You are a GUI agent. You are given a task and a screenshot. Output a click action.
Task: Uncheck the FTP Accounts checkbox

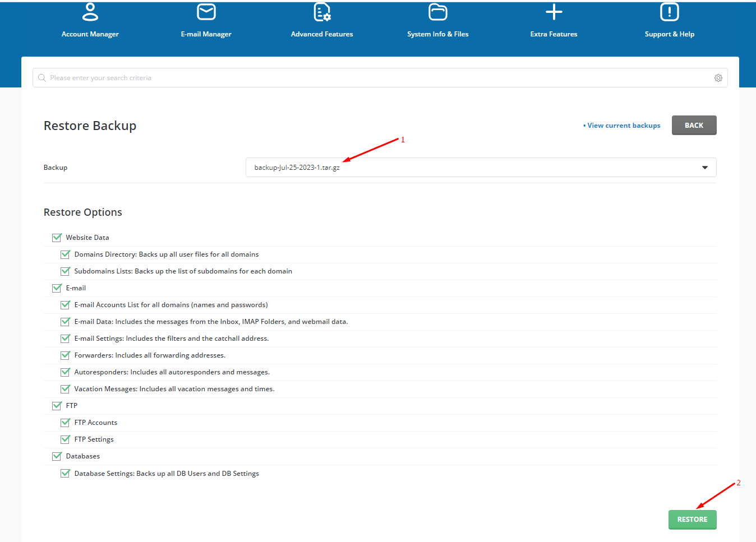(x=65, y=423)
